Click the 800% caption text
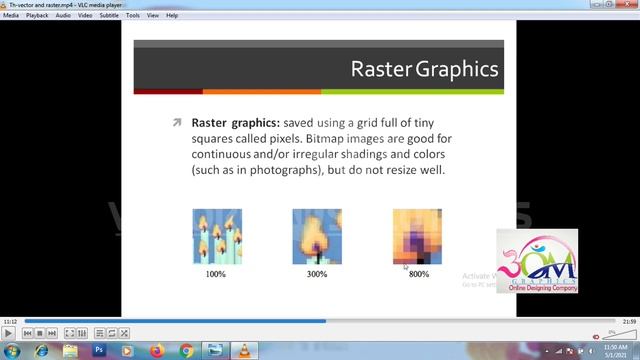This screenshot has width=640, height=360. 419,274
